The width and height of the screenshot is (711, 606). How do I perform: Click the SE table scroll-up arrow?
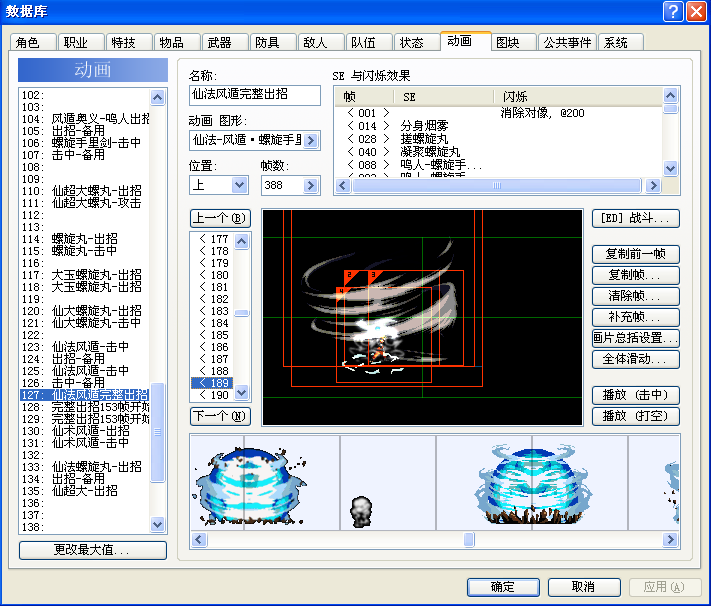click(x=670, y=95)
